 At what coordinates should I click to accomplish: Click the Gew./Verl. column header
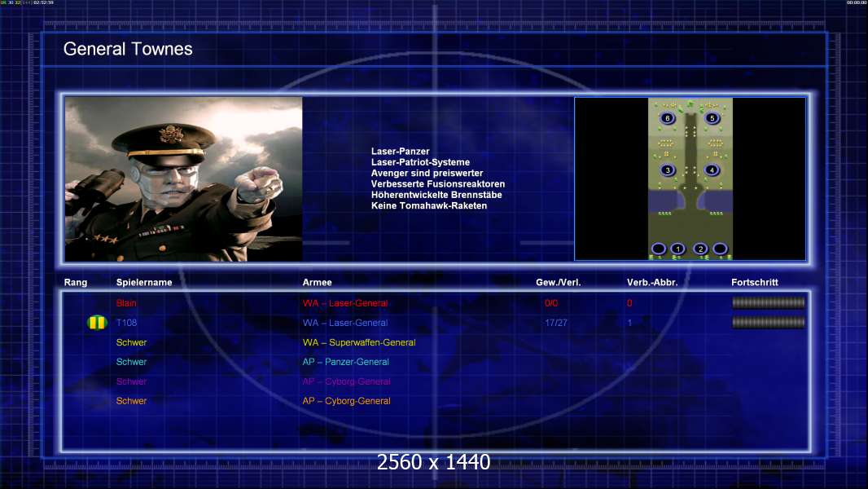click(558, 283)
